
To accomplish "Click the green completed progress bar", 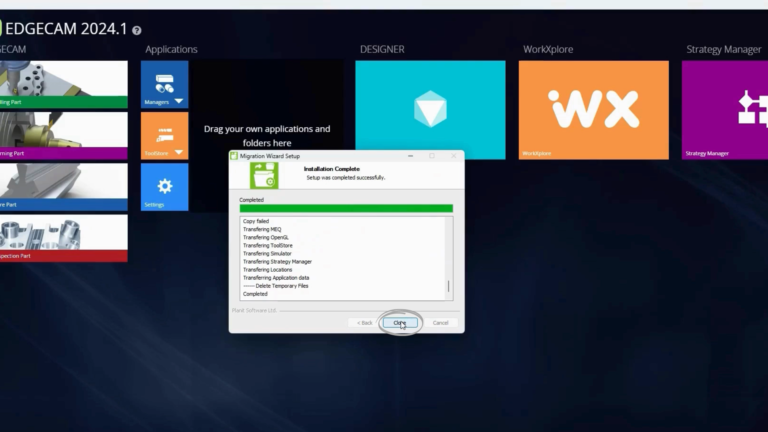I will [346, 209].
